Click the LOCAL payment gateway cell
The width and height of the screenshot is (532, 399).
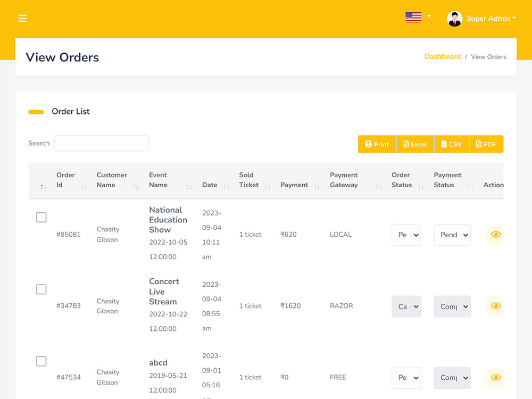tap(340, 235)
